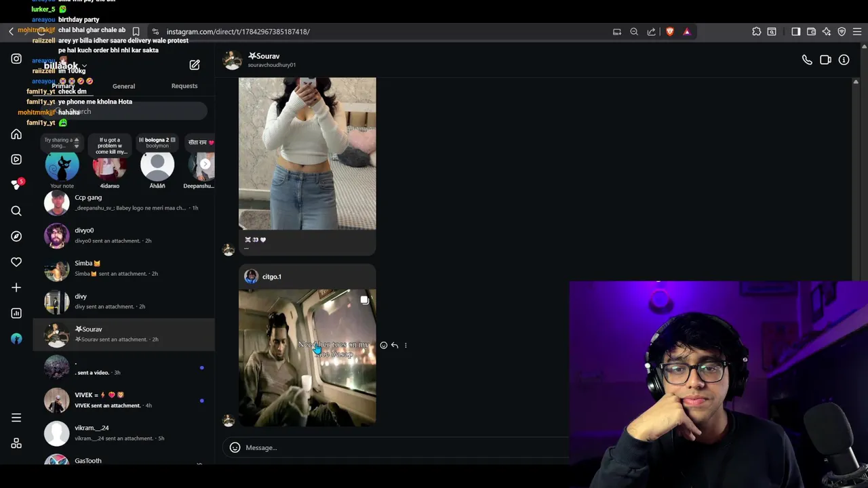Click the address bar URL

238,32
